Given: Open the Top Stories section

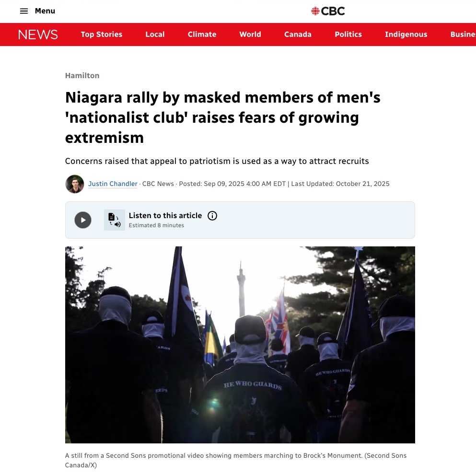Looking at the screenshot, I should click(102, 35).
